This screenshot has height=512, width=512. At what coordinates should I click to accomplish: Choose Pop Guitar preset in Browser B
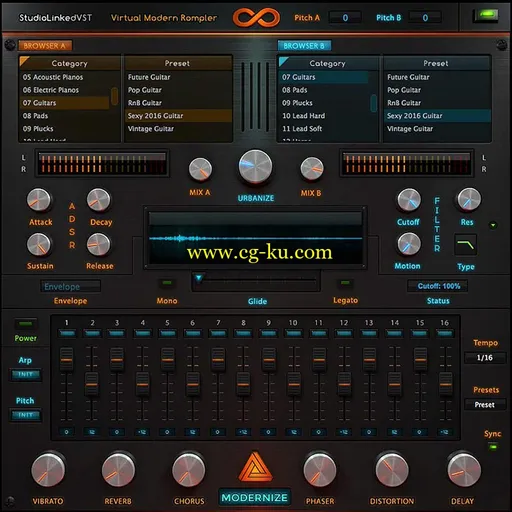point(437,90)
